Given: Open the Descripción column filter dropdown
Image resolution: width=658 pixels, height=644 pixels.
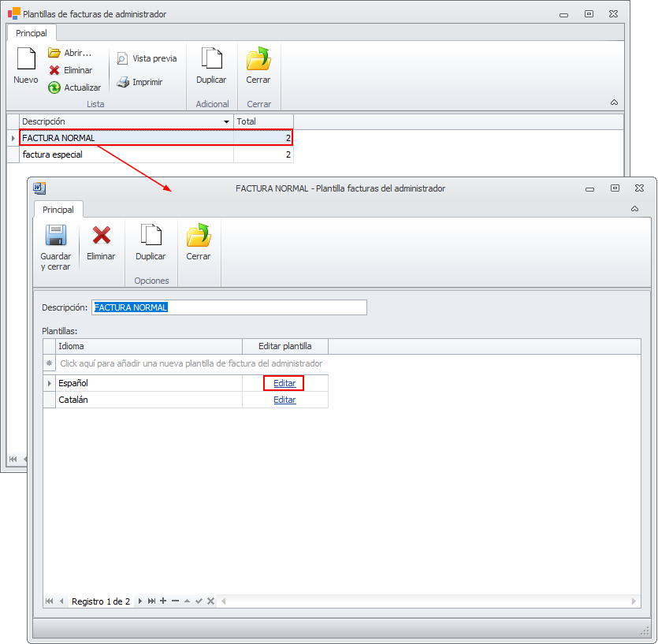Looking at the screenshot, I should click(x=227, y=121).
